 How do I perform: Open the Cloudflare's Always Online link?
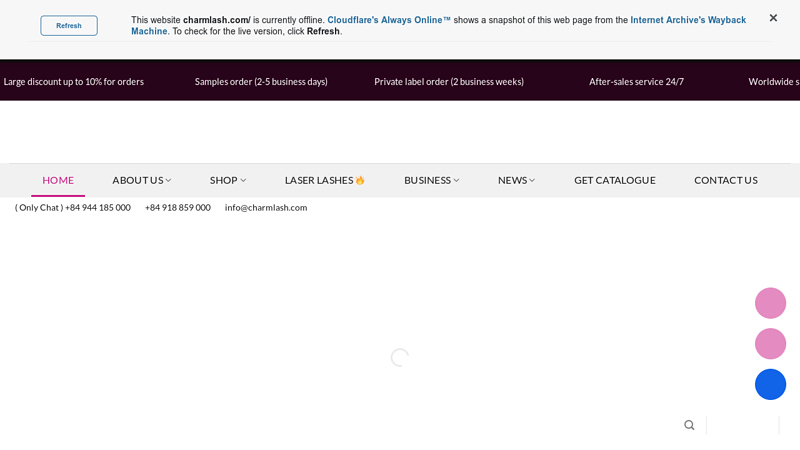[x=389, y=20]
